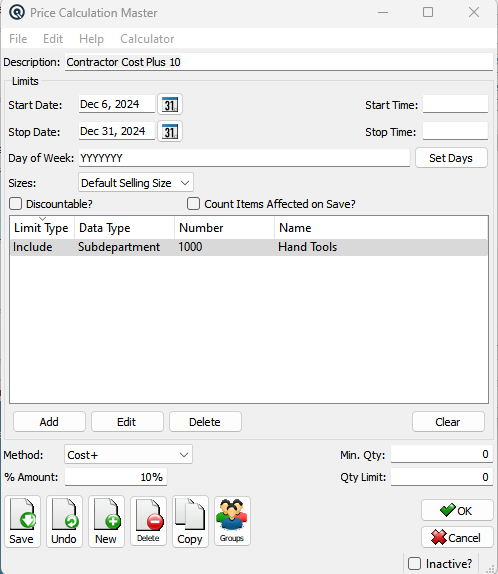498x574 pixels.
Task: Click the Add limit button
Action: coord(49,422)
